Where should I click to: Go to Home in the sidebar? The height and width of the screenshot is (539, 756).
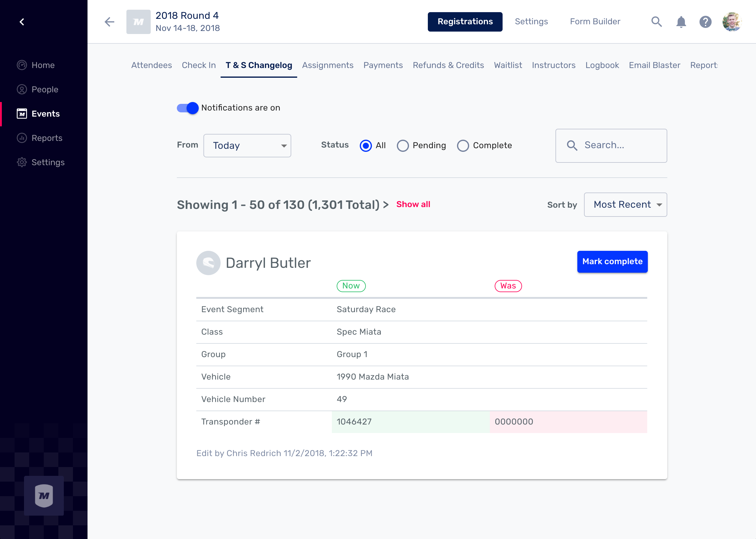click(x=43, y=65)
